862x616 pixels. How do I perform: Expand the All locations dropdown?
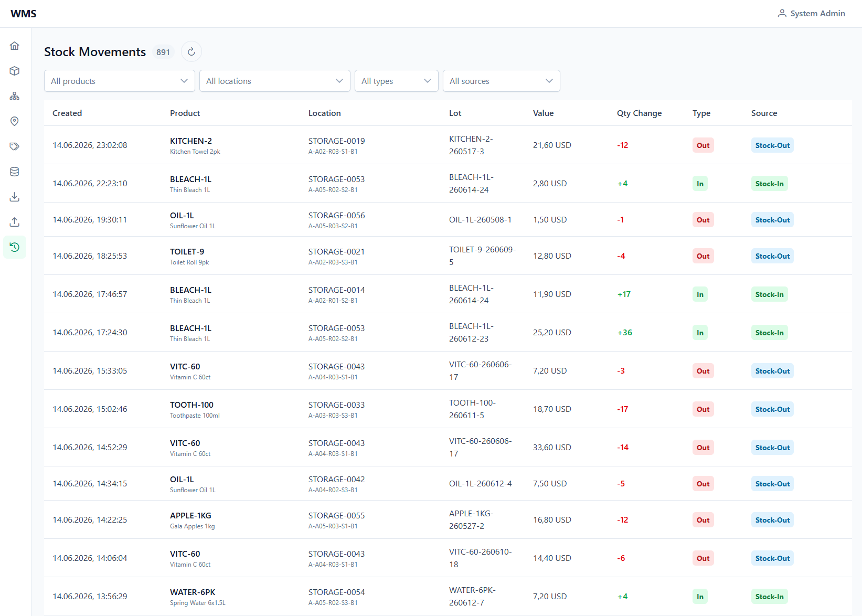(x=275, y=81)
